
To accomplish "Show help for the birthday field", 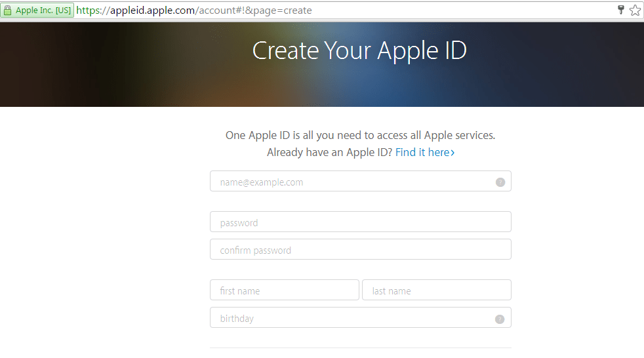I will pyautogui.click(x=500, y=319).
